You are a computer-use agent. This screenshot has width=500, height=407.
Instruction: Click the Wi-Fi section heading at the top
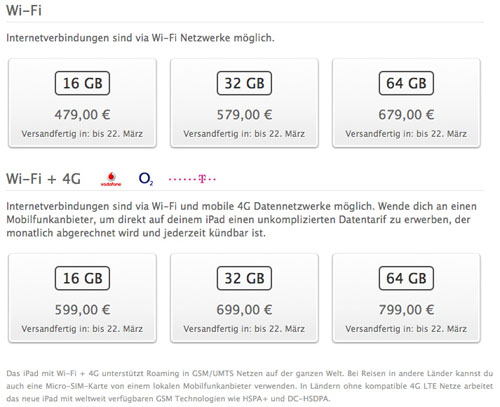pos(24,10)
